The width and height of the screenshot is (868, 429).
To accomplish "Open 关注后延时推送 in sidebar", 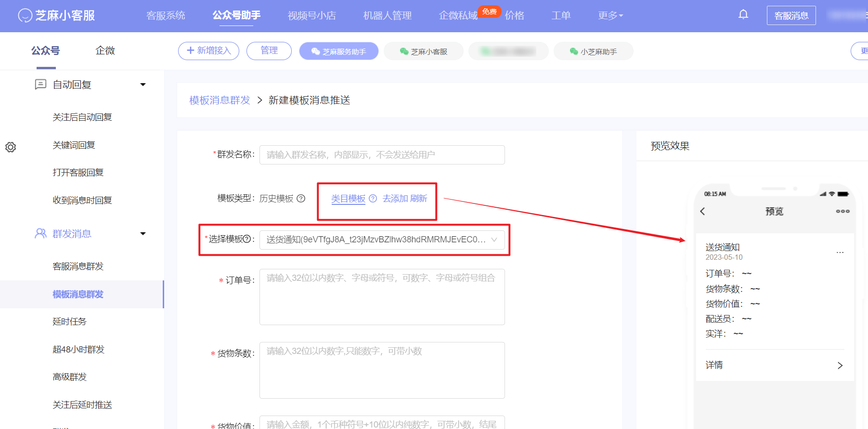I will tap(82, 405).
